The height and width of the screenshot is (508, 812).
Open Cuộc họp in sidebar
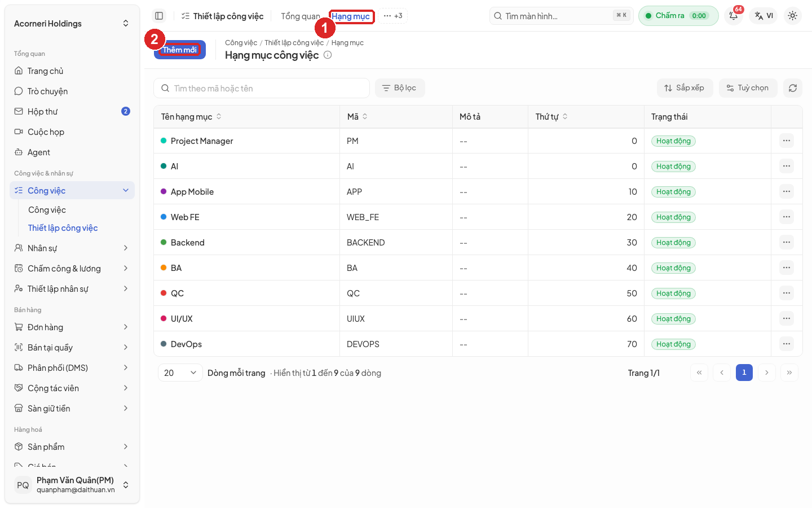tap(72, 132)
